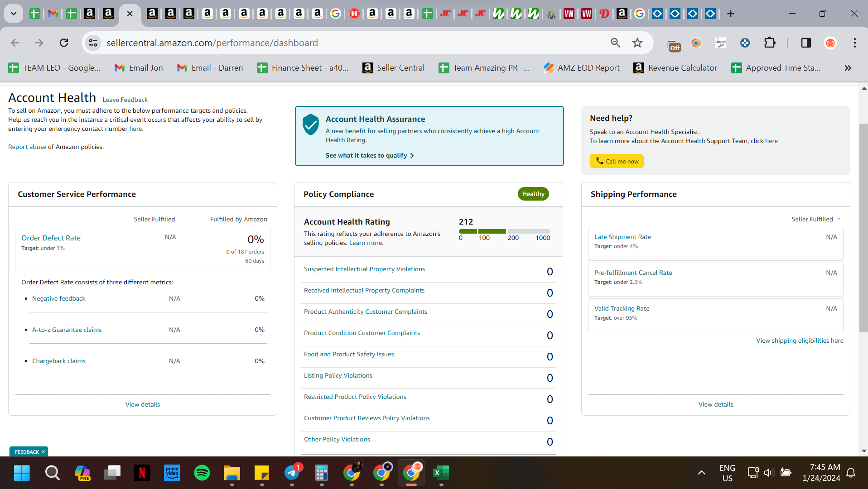The height and width of the screenshot is (489, 868).
Task: Open Seller Central bookmark
Action: (x=394, y=68)
